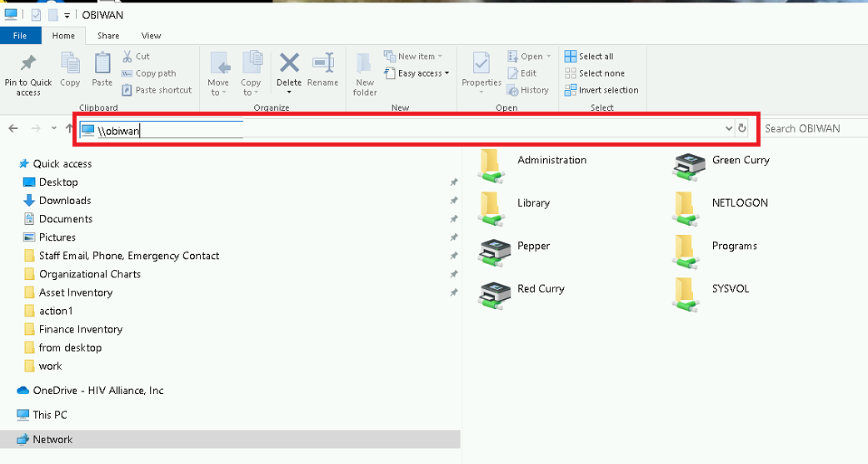
Task: Switch to the Home ribbon tab
Action: pyautogui.click(x=63, y=36)
